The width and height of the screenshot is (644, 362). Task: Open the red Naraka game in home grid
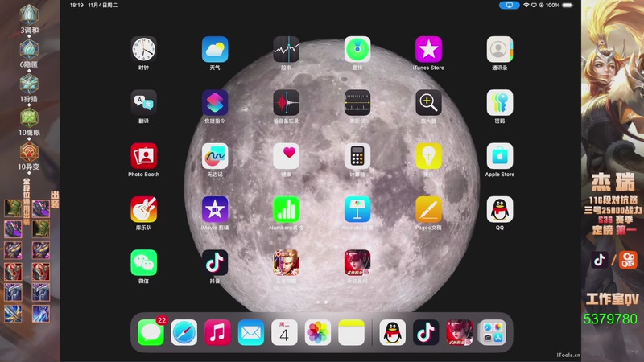357,263
